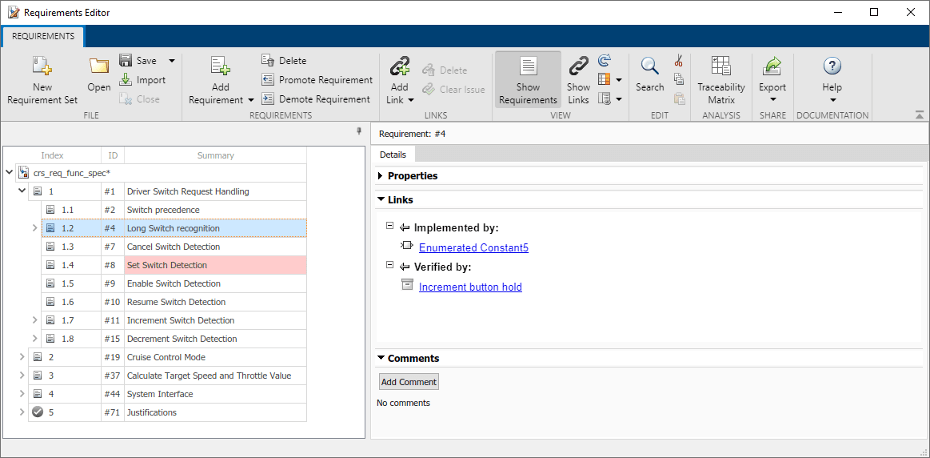Switch to the REQUIREMENTS ribbon tab
This screenshot has width=930, height=458.
coord(44,36)
